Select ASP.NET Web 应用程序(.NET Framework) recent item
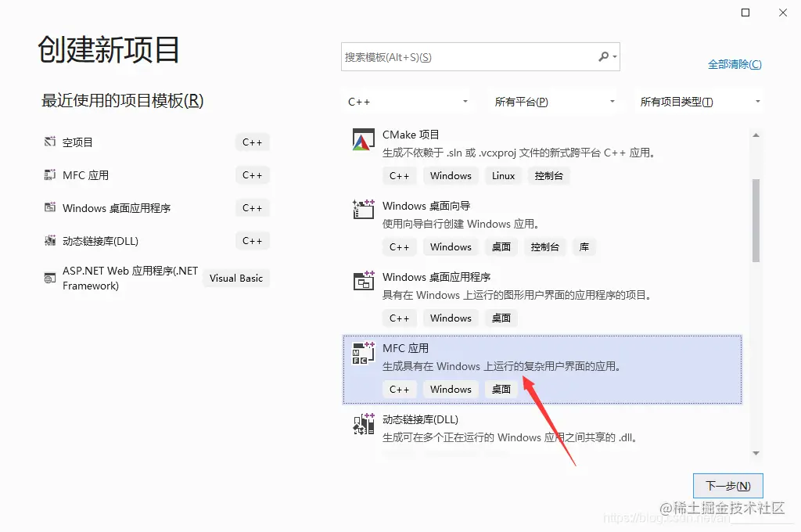This screenshot has height=532, width=801. [130, 278]
